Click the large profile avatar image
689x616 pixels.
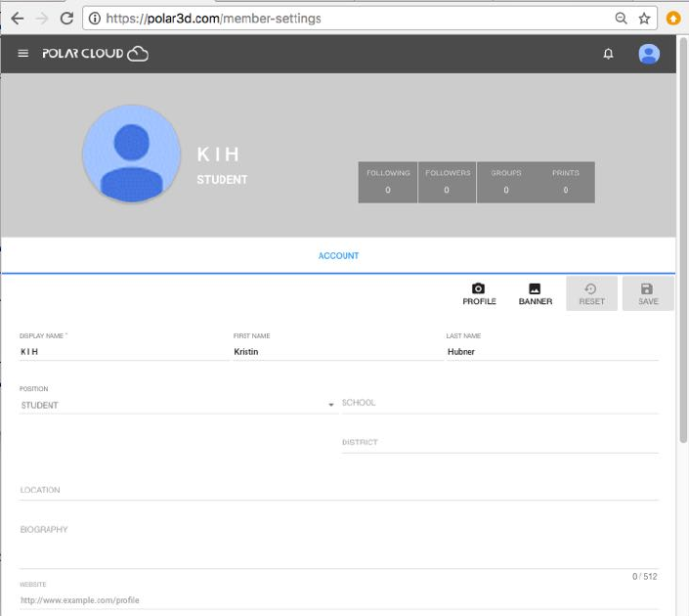point(131,154)
